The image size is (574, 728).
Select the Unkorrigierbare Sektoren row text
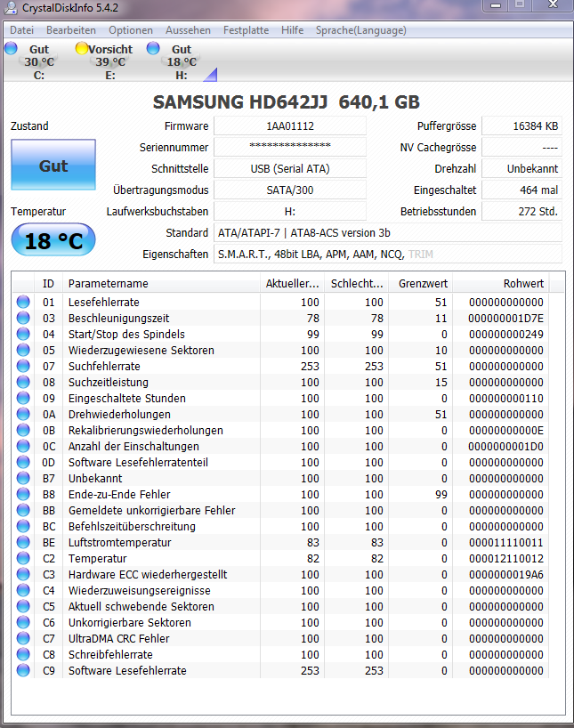tap(130, 623)
